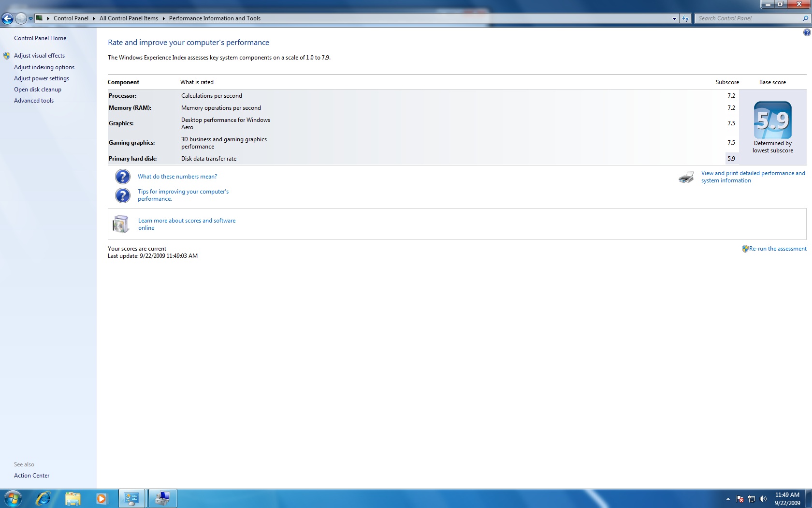Click What do these numbers mean link
This screenshot has height=508, width=812.
[177, 177]
